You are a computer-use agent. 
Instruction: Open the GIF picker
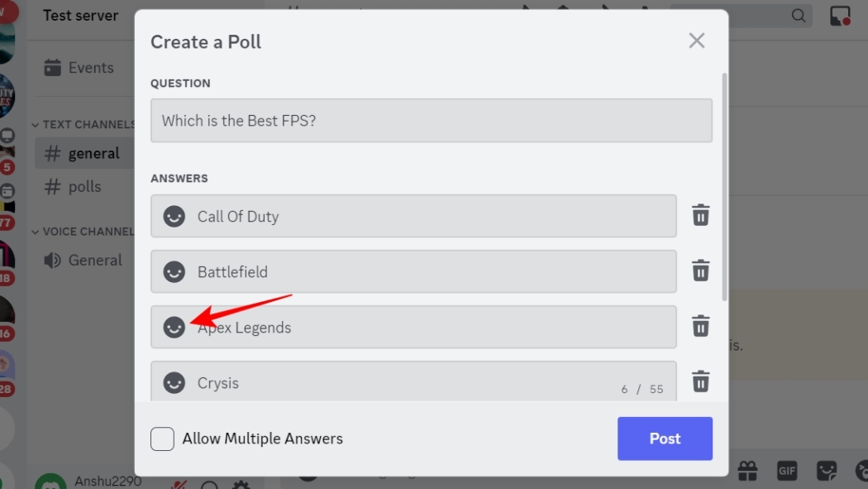[x=786, y=471]
